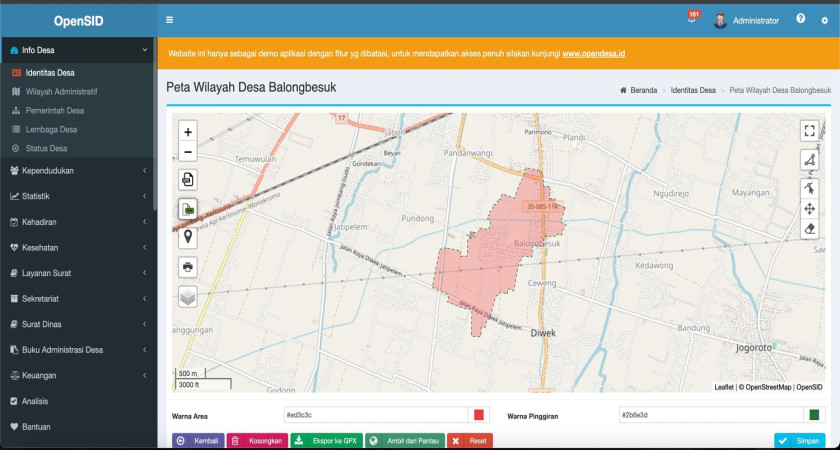Screen dimensions: 840x450
Task: Zoom in on the map
Action: [x=188, y=132]
